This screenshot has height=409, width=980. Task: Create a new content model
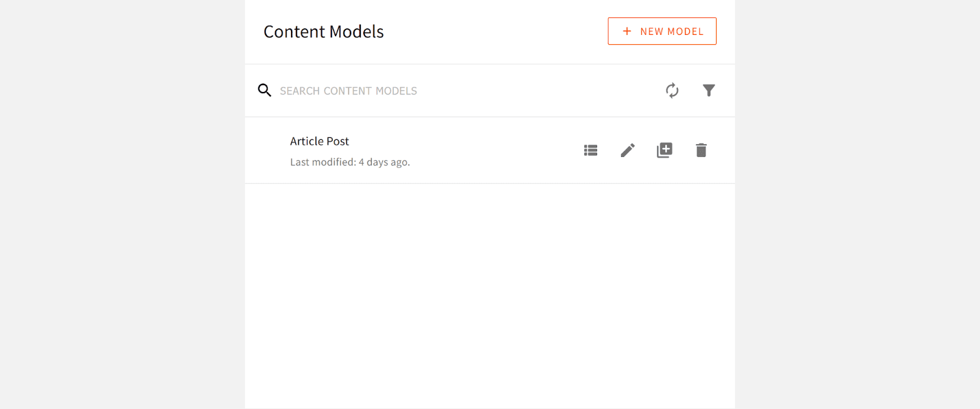tap(661, 31)
